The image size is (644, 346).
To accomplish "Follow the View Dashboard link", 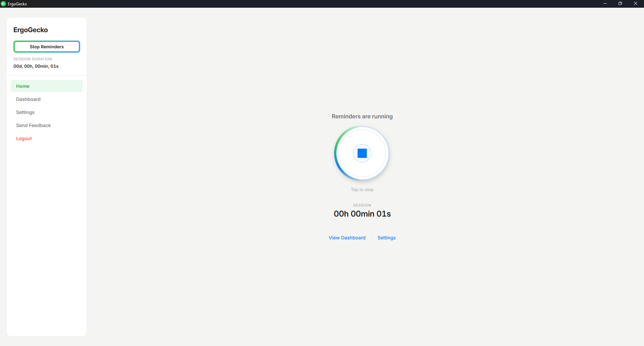I will pyautogui.click(x=347, y=238).
